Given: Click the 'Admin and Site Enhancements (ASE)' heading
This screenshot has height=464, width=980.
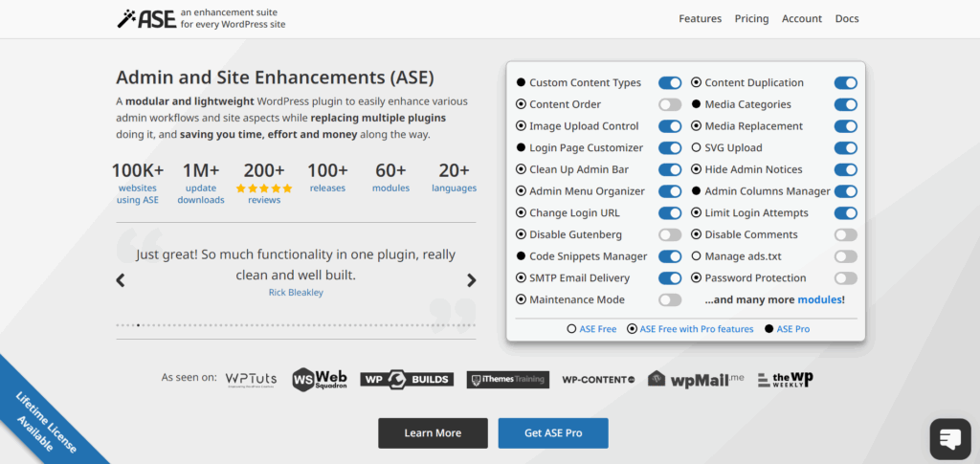Looking at the screenshot, I should [275, 77].
